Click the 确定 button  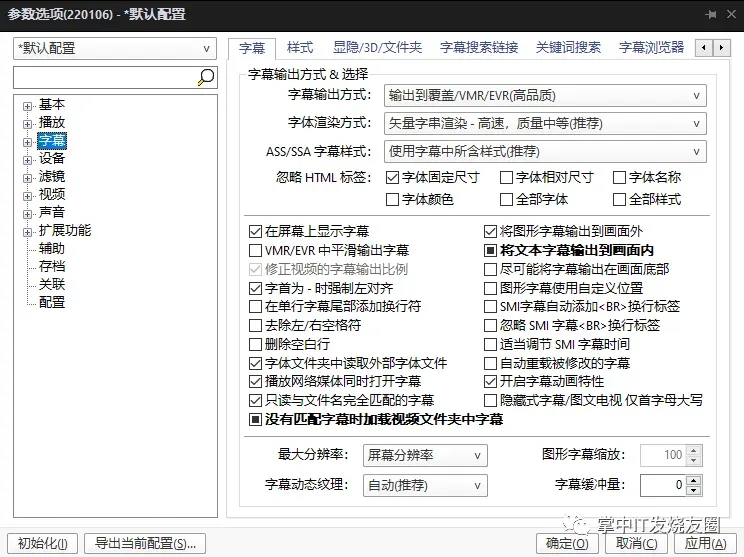click(567, 543)
